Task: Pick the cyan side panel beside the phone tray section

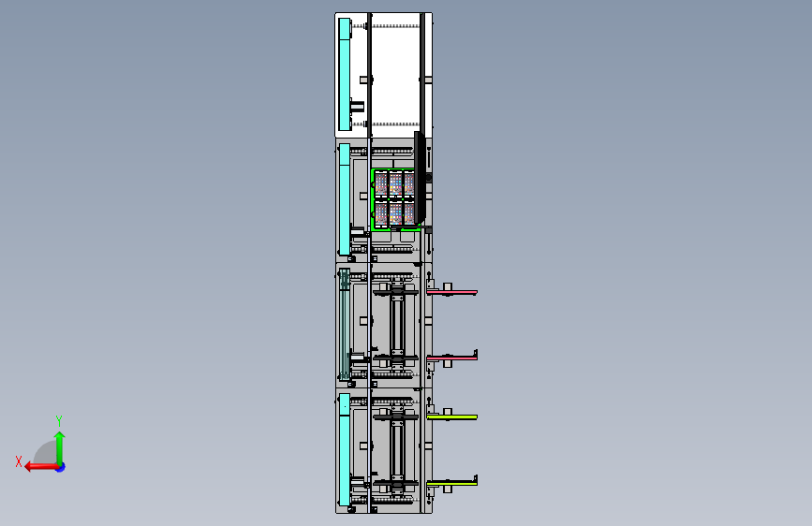Action: tap(345, 199)
